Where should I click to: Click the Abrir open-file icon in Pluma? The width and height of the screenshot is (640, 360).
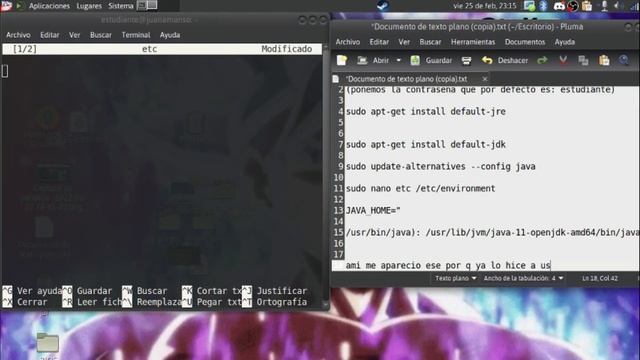362,60
